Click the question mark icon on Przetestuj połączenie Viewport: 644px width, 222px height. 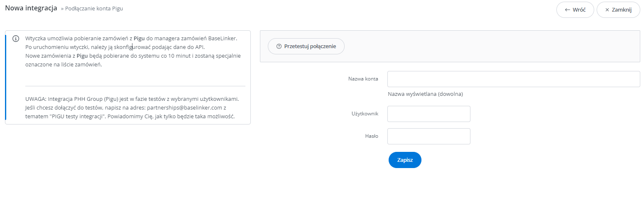tap(279, 46)
